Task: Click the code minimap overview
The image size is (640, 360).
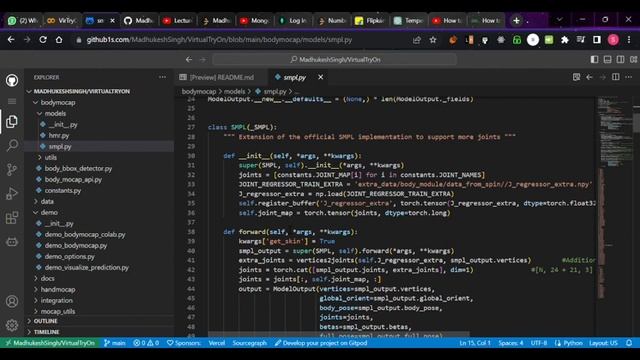Action: [614, 198]
